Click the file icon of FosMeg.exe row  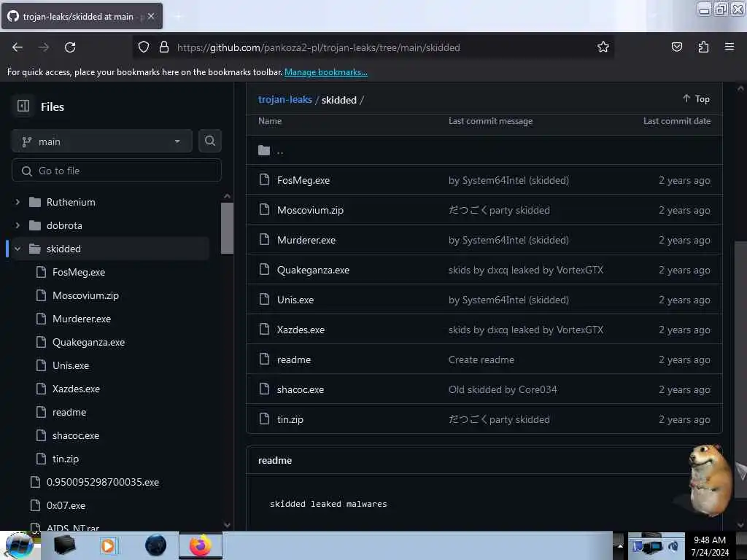264,179
